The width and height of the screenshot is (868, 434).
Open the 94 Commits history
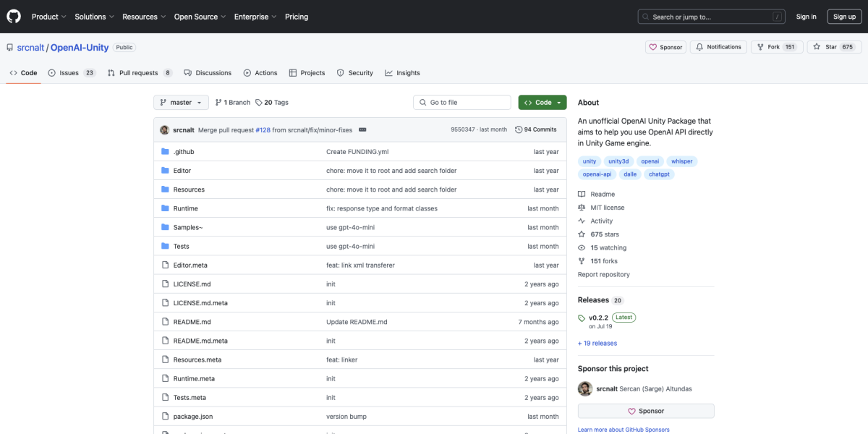[x=535, y=129]
